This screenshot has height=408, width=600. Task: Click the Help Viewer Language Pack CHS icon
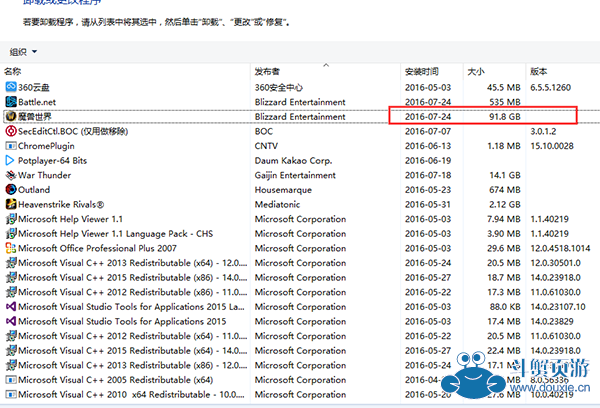coord(11,233)
